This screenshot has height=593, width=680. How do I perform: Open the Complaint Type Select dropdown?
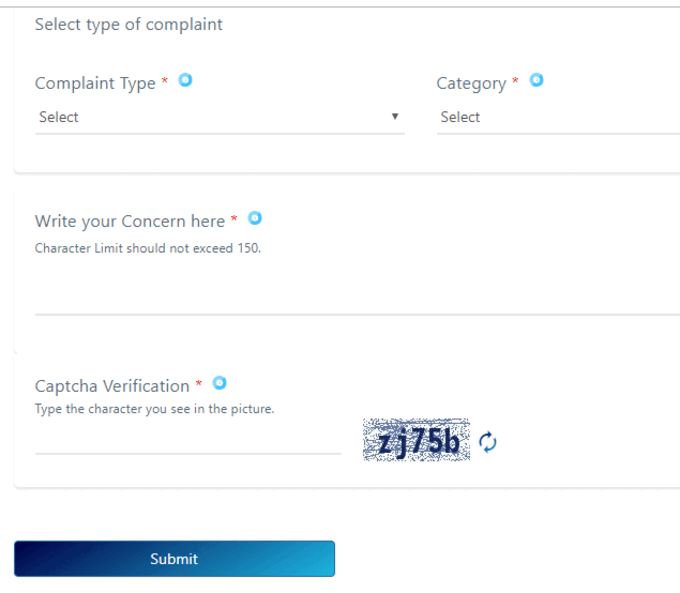(220, 117)
